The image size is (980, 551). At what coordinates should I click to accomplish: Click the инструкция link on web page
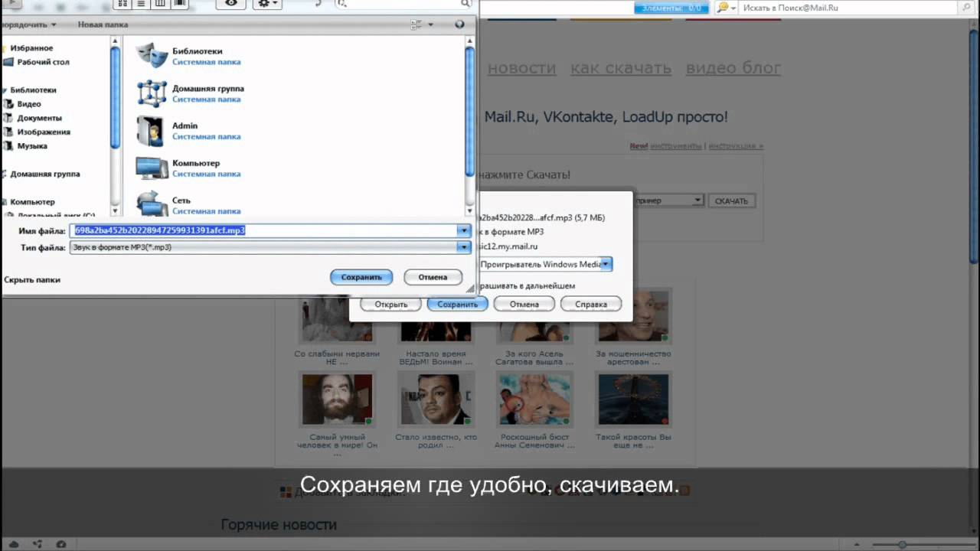point(735,146)
